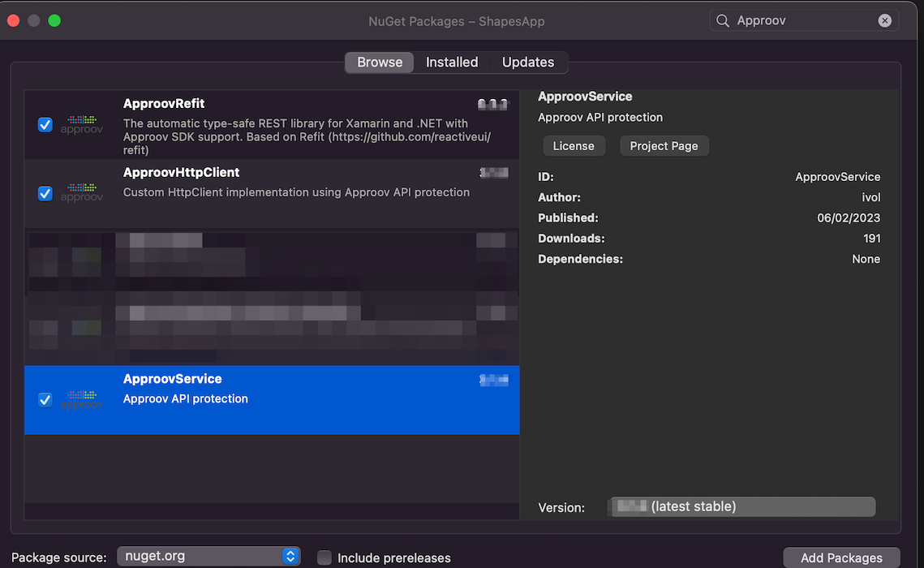924x568 pixels.
Task: Click the ApproovService approov logo icon
Action: pyautogui.click(x=82, y=399)
